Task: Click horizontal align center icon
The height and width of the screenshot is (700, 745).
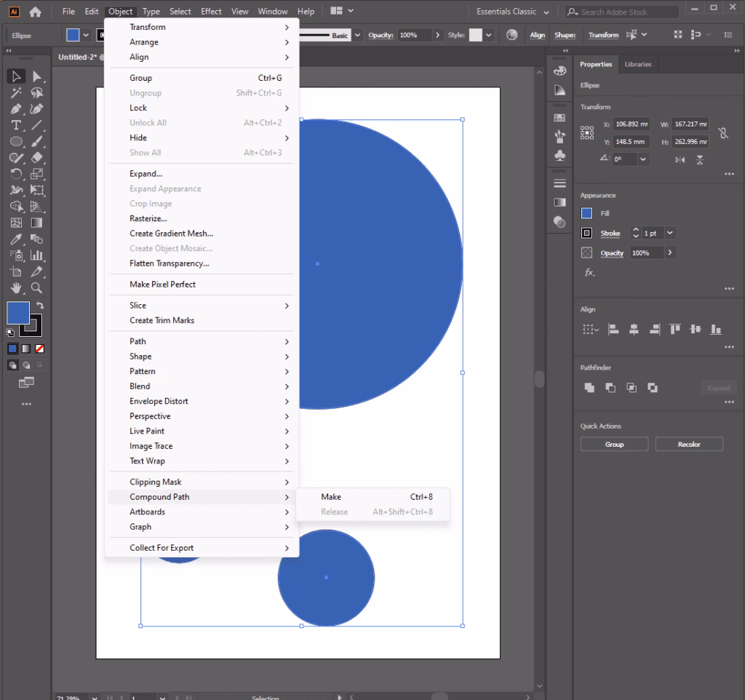Action: (634, 330)
